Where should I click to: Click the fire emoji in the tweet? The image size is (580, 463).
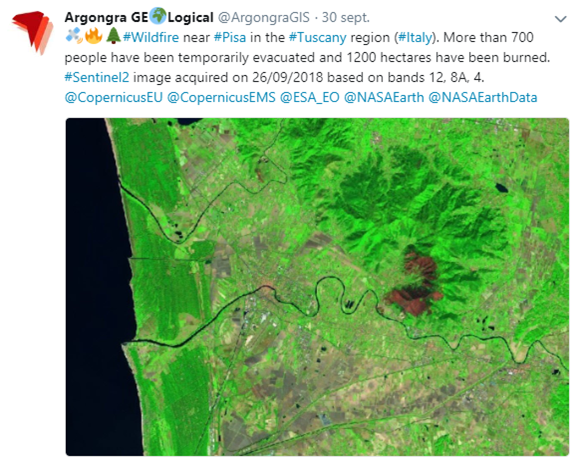coord(94,37)
